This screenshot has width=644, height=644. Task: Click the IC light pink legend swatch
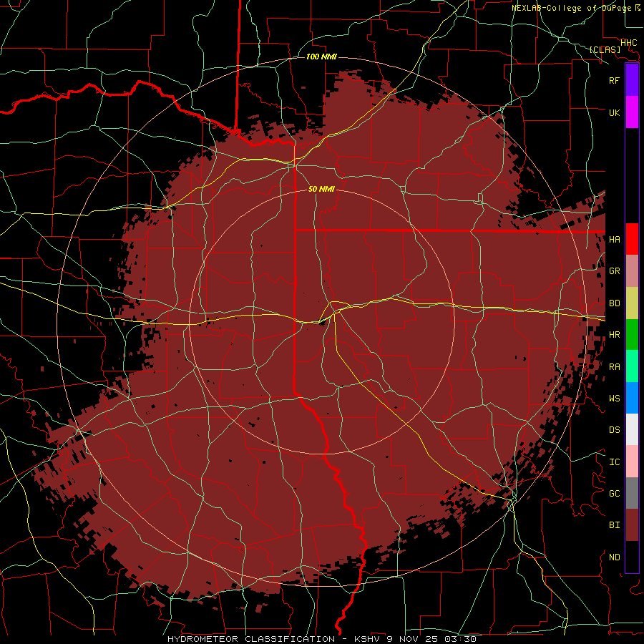coord(632,462)
